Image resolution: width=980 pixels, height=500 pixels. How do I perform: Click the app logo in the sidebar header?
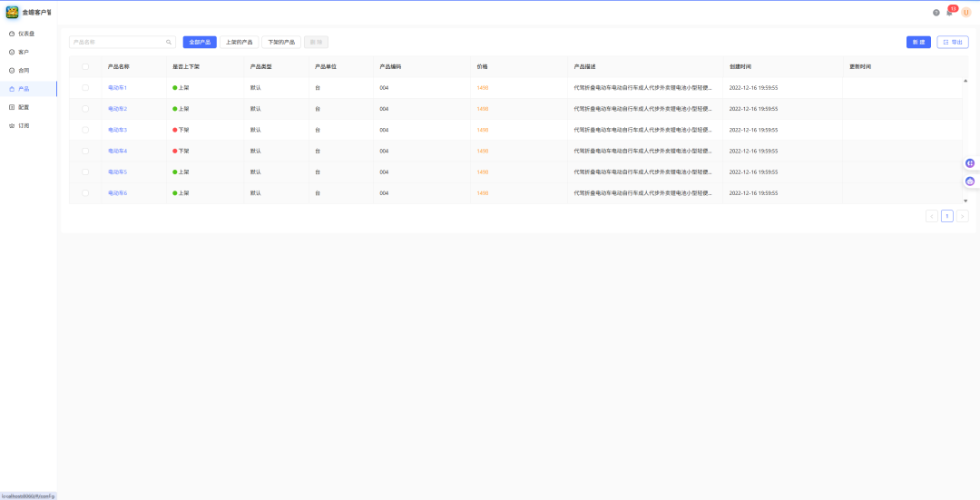pos(13,12)
